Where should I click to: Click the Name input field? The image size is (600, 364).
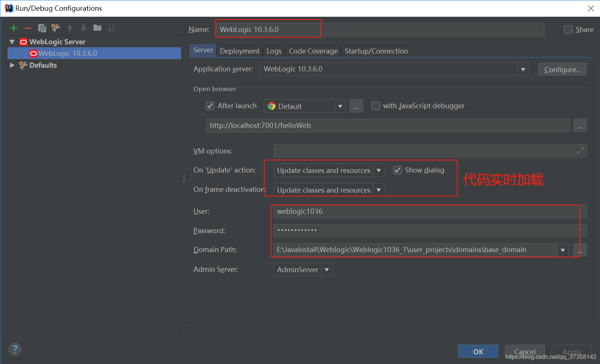[x=380, y=29]
